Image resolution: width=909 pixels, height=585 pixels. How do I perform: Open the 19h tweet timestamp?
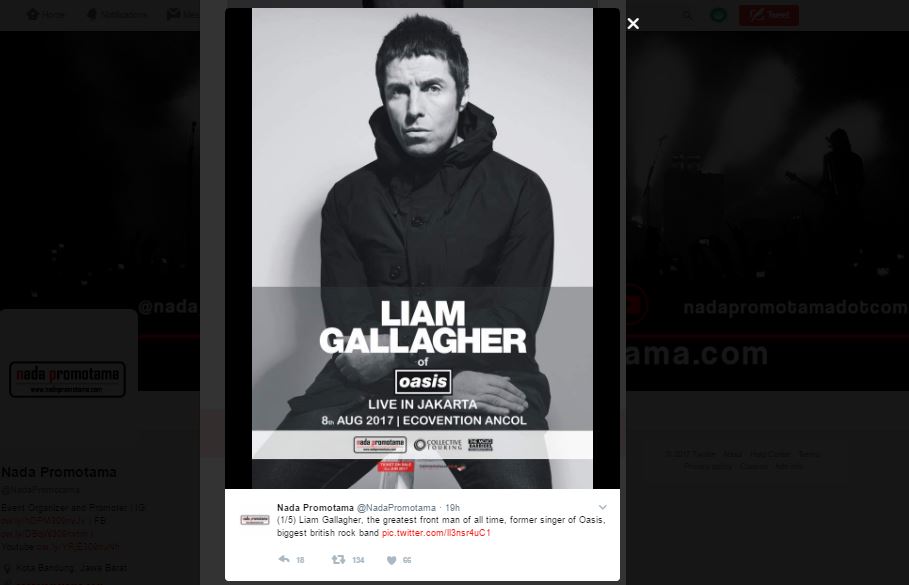click(452, 507)
